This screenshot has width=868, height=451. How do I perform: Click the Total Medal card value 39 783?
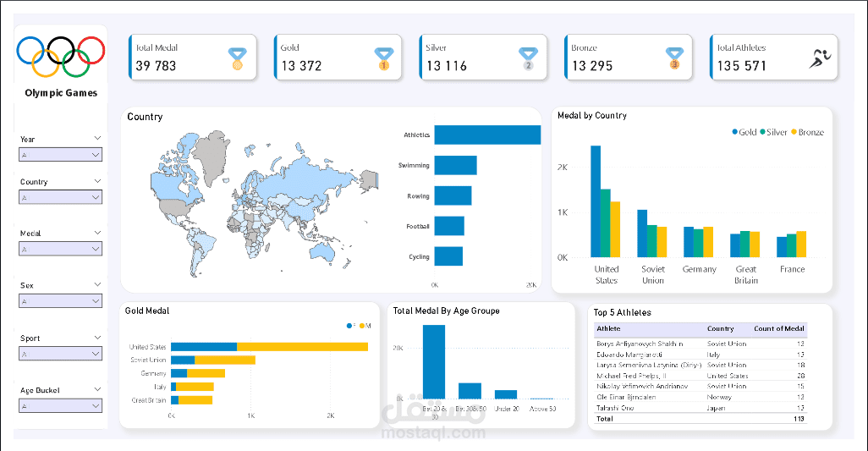[156, 66]
